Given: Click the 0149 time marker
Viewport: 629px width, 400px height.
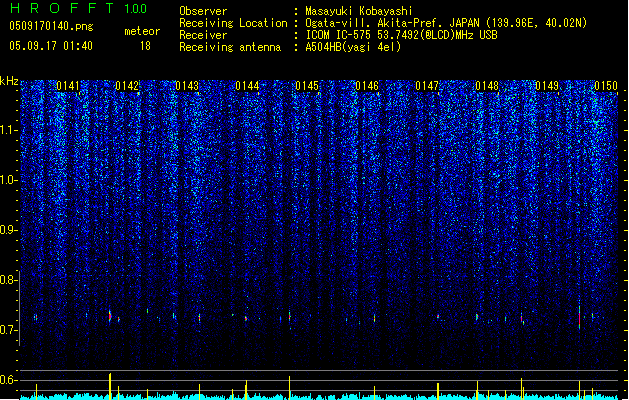Looking at the screenshot, I should (x=547, y=86).
